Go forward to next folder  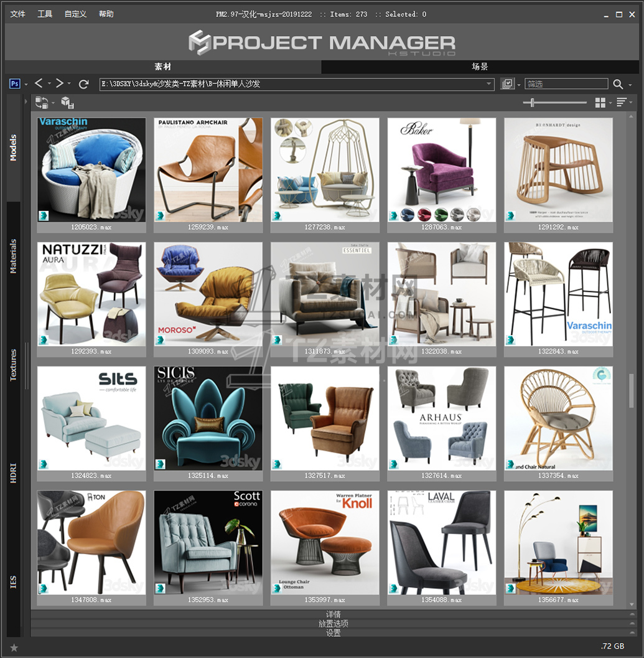click(60, 83)
